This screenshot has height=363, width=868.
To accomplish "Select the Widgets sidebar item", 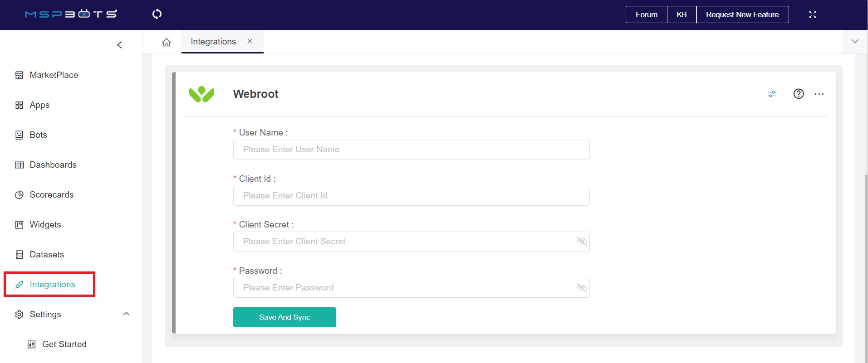I will point(45,224).
